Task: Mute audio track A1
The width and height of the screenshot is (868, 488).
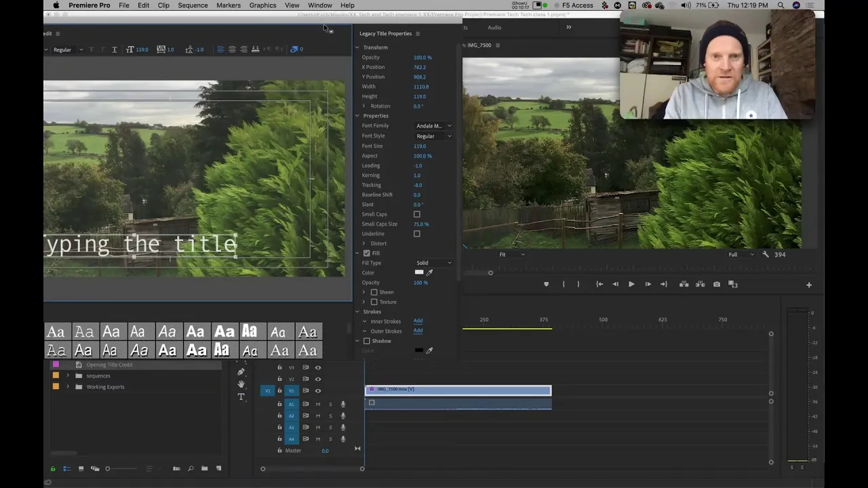Action: click(318, 405)
